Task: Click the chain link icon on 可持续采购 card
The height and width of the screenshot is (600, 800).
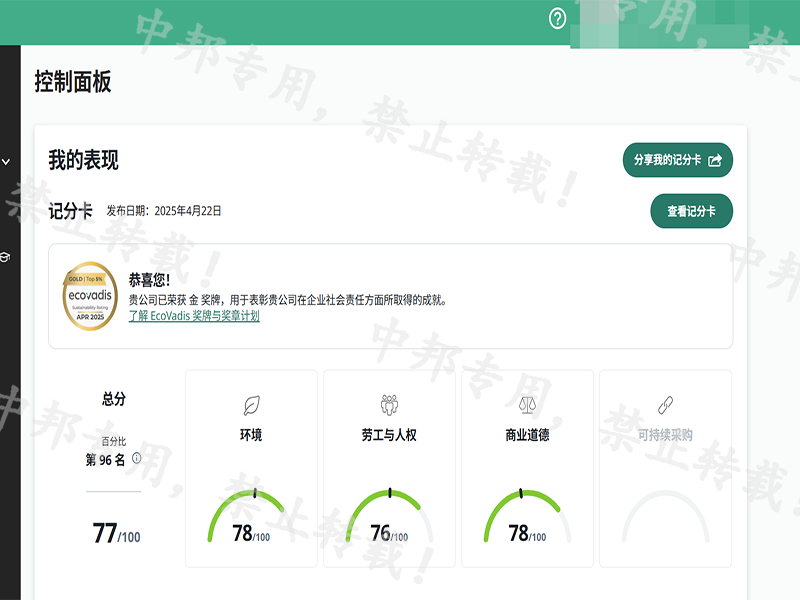Action: coord(665,405)
